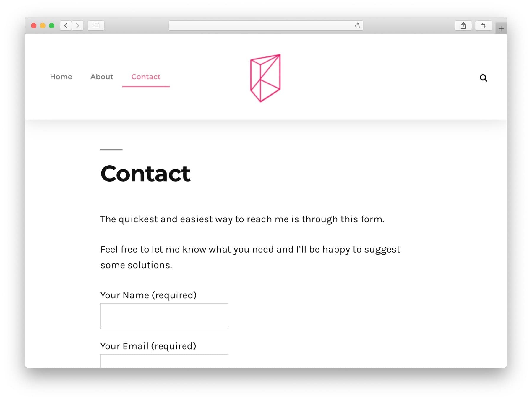Open the About page
The image size is (532, 401).
[x=102, y=77]
